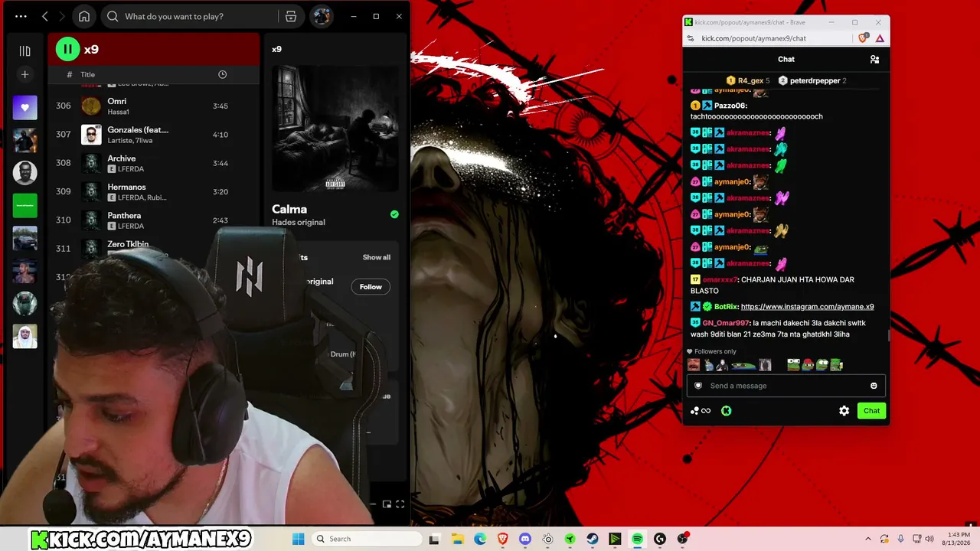980x551 pixels.
Task: Sort tracks by the duration clock icon
Action: [x=222, y=74]
